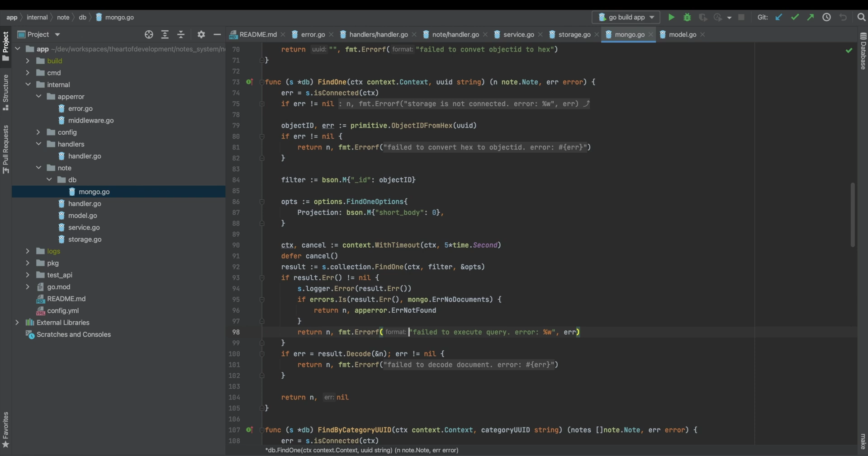Expand External Libraries node

(17, 322)
